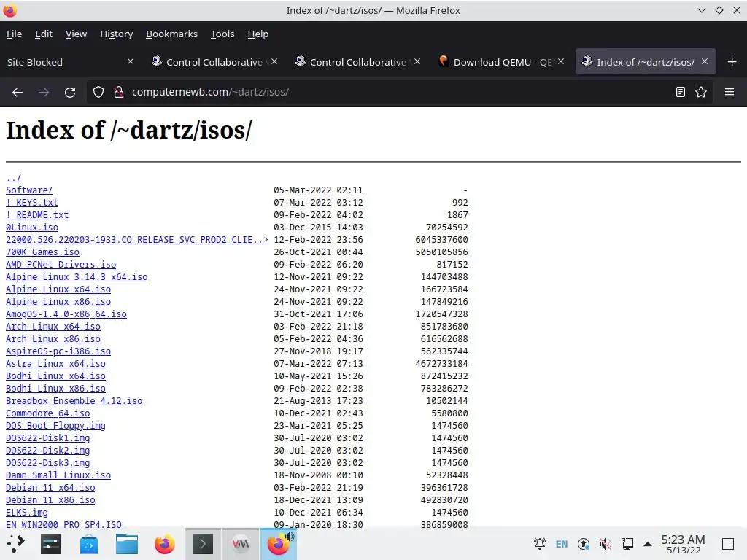This screenshot has height=560, width=747.
Task: Download Arch_Linux_x64.iso
Action: coord(53,326)
